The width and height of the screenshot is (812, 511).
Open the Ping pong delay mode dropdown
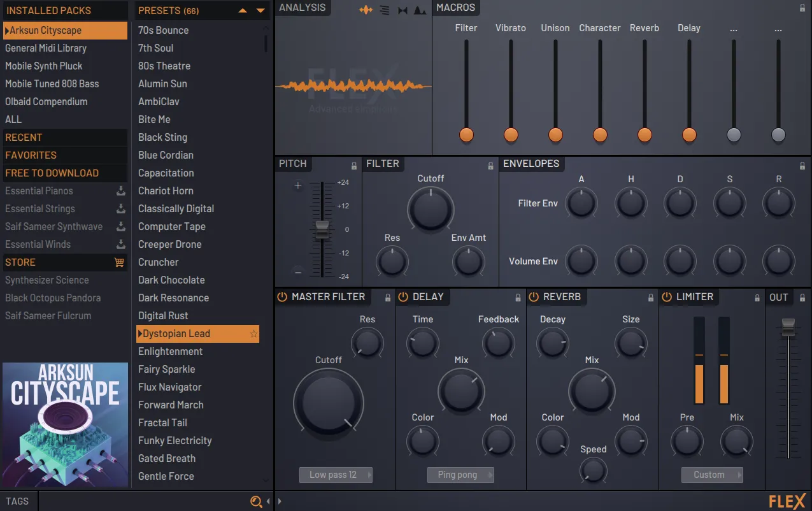click(x=460, y=475)
